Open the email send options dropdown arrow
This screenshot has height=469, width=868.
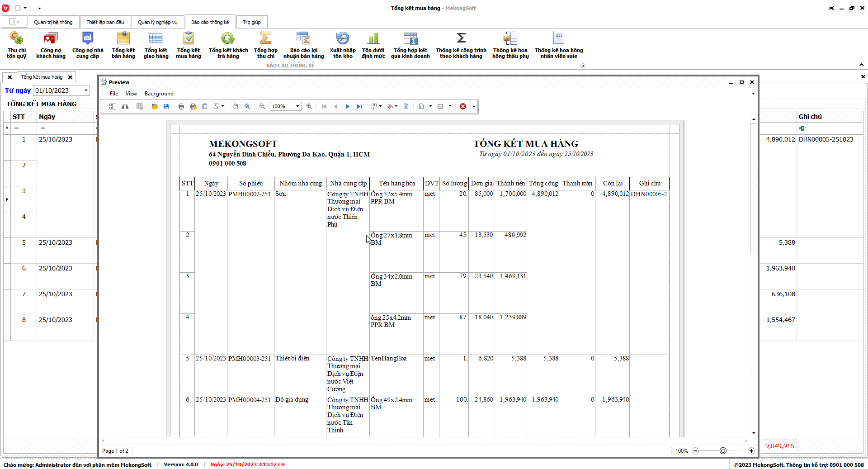pos(450,106)
